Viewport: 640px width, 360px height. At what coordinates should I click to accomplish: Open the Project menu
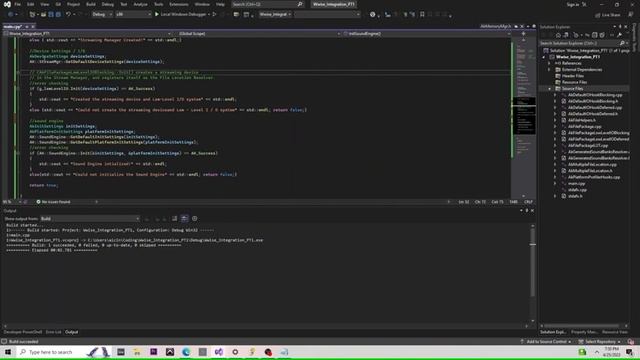pos(73,4)
